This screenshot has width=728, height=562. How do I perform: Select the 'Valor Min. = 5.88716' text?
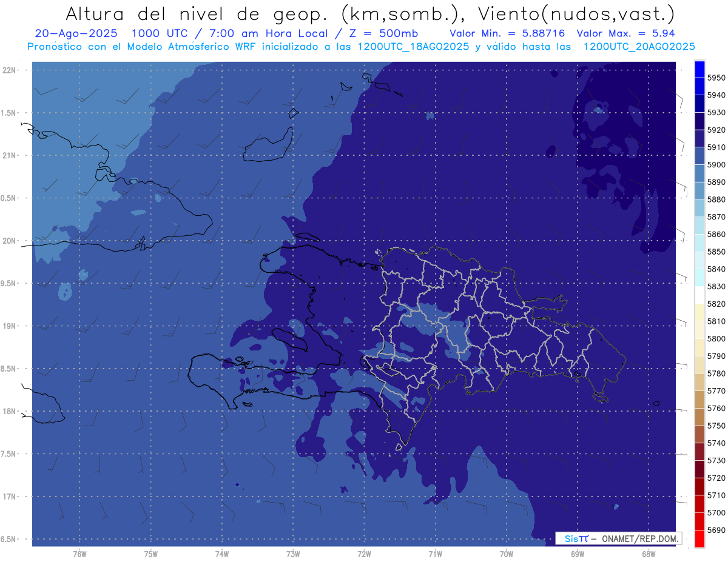(507, 33)
